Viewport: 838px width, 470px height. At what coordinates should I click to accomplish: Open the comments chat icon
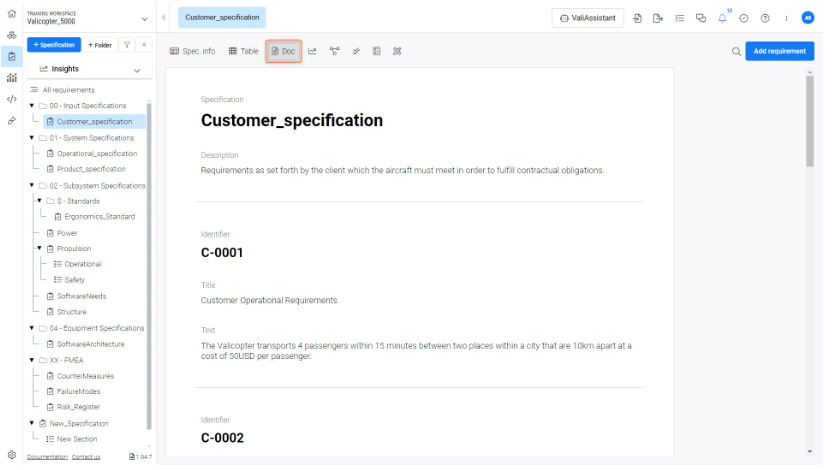(700, 18)
